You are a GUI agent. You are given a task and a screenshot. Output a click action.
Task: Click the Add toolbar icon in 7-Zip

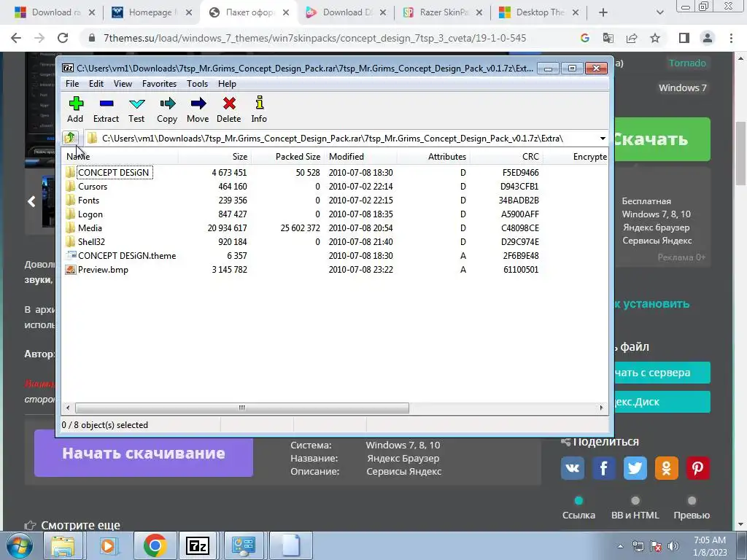point(76,104)
